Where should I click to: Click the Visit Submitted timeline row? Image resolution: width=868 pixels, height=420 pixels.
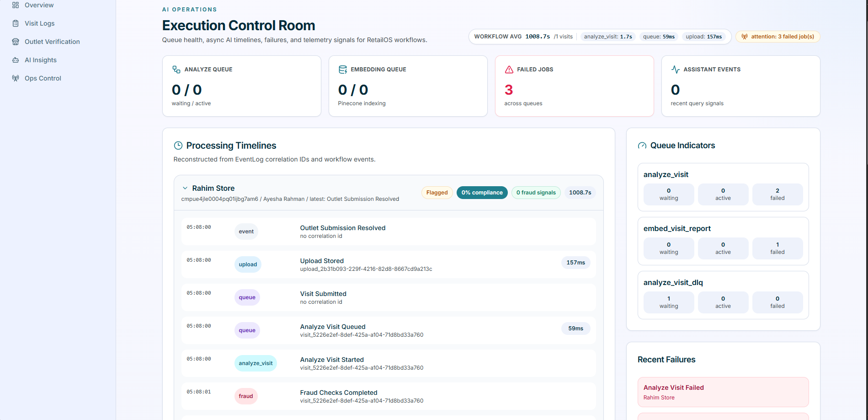click(389, 297)
